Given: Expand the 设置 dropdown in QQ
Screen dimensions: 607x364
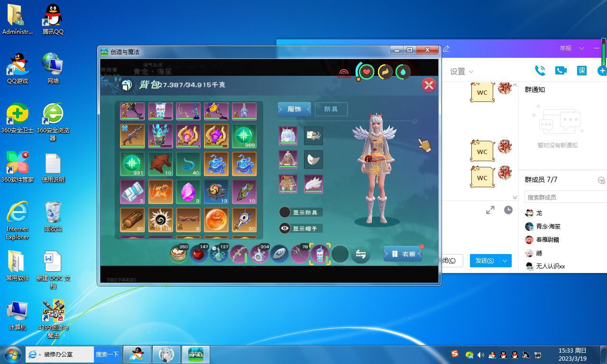Looking at the screenshot, I should pyautogui.click(x=461, y=72).
